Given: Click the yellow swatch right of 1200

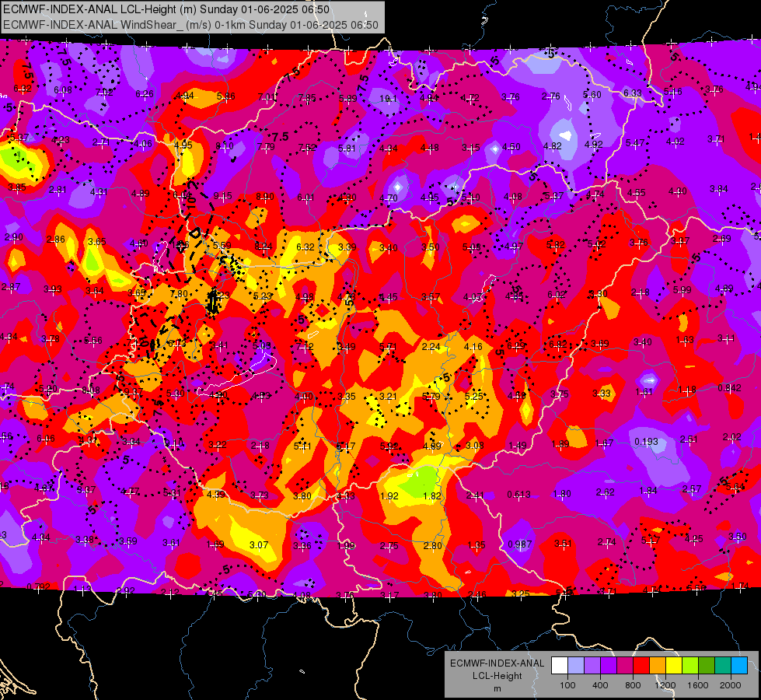Looking at the screenshot, I should [x=674, y=665].
